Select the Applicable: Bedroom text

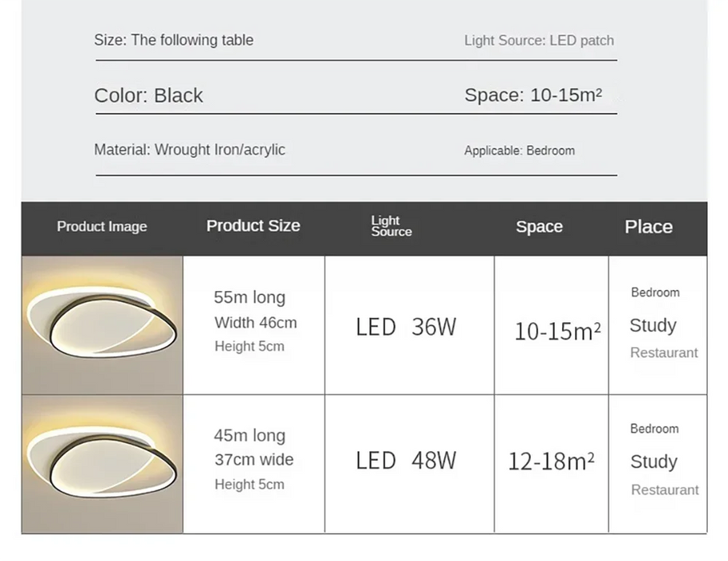tap(519, 151)
